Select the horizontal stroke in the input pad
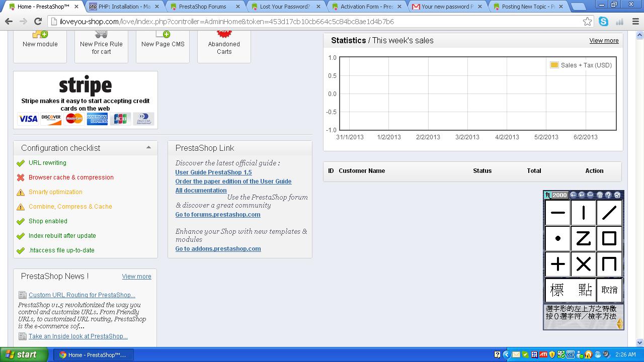 pyautogui.click(x=557, y=213)
